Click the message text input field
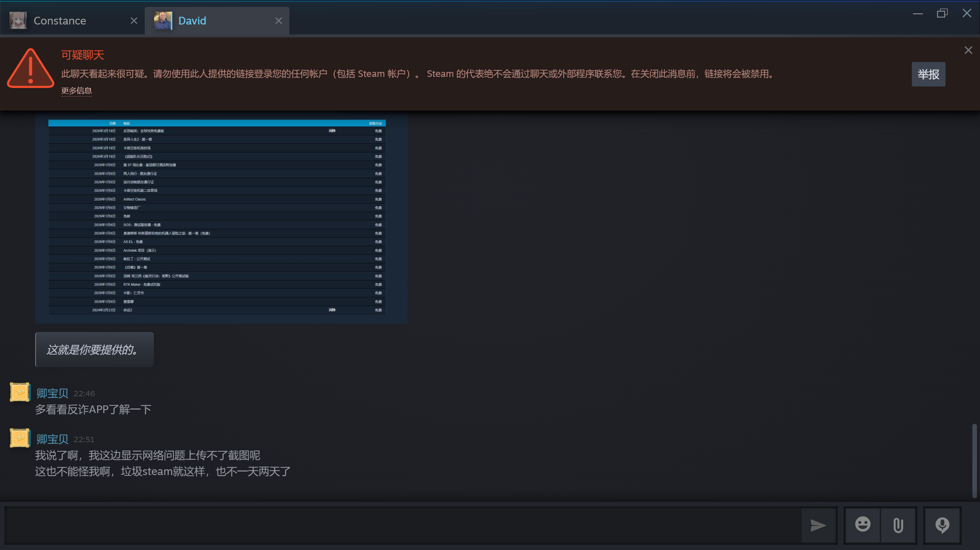The image size is (980, 550). (x=402, y=526)
